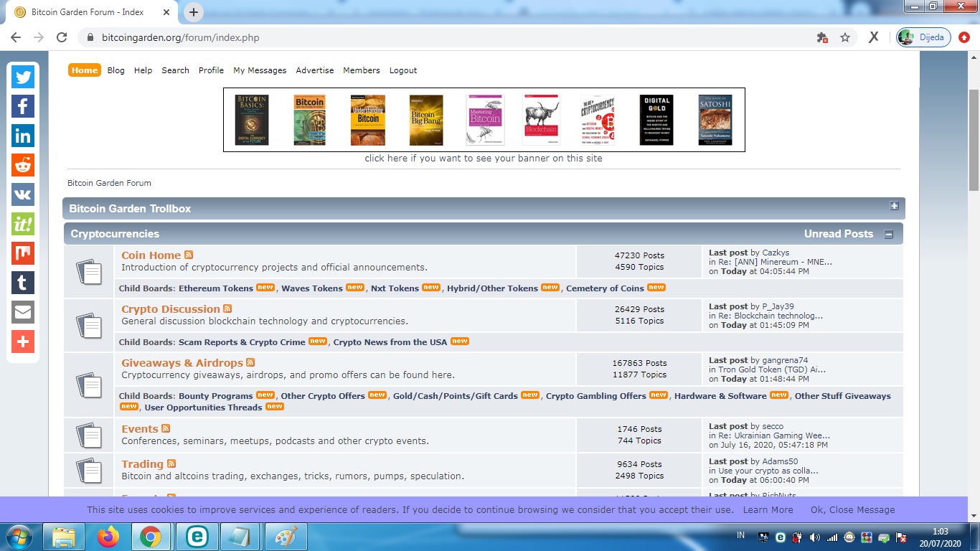The width and height of the screenshot is (980, 551).
Task: Open the Bounty Programs child board
Action: [x=216, y=396]
